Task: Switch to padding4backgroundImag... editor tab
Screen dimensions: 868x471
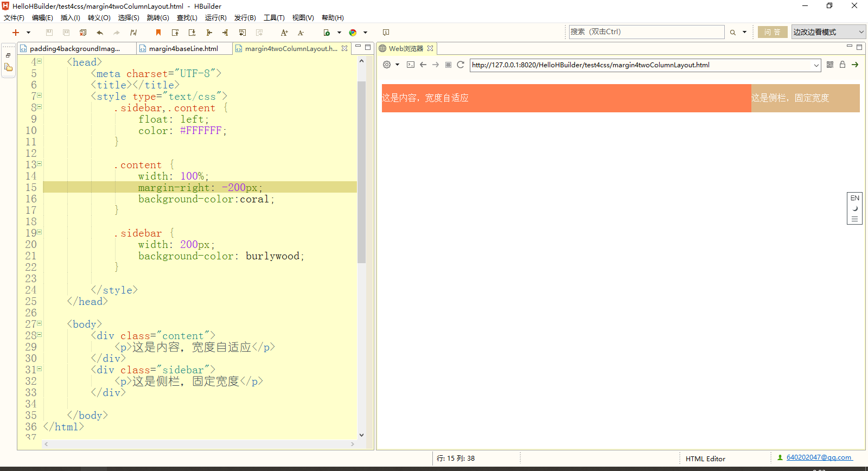Action: (x=75, y=48)
